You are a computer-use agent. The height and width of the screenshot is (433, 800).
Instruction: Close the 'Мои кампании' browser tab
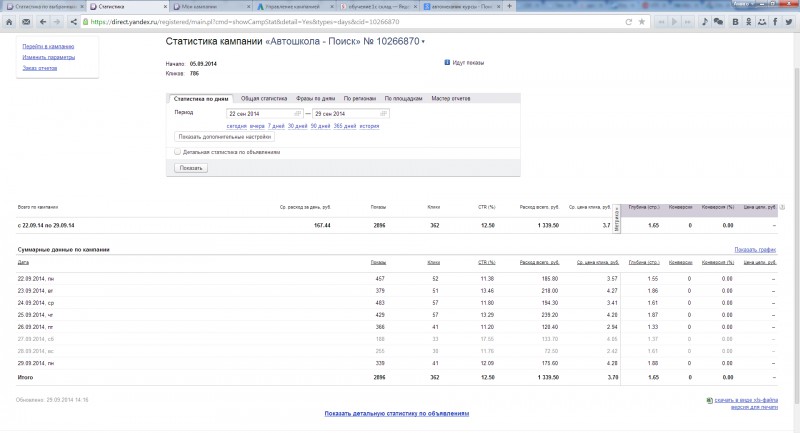click(x=248, y=7)
